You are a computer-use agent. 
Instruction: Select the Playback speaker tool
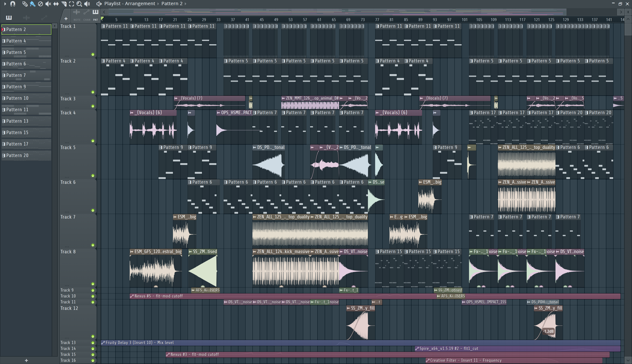(87, 4)
